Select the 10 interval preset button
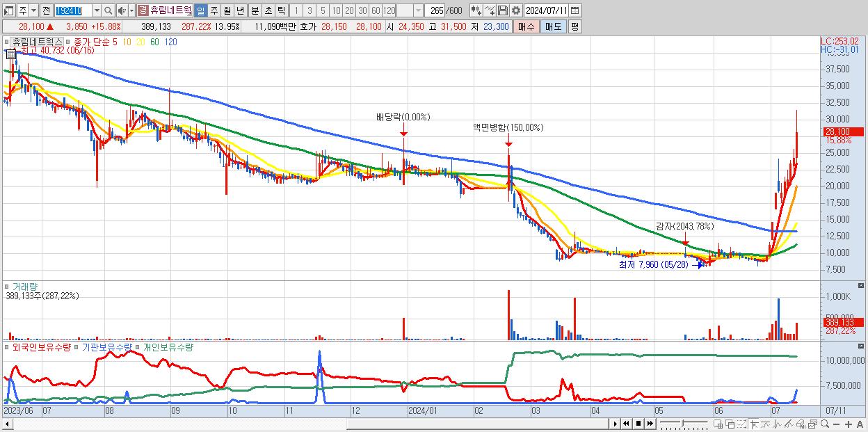The width and height of the screenshot is (868, 432). (336, 10)
